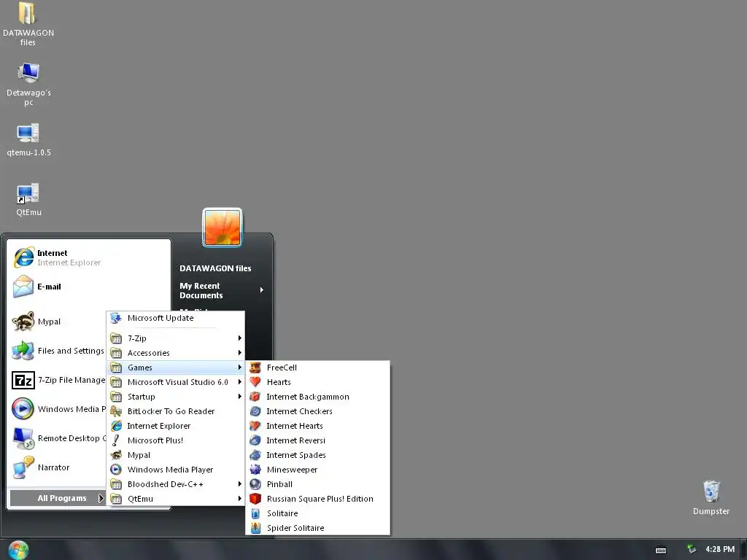
Task: Open Internet Spades icon
Action: click(255, 455)
